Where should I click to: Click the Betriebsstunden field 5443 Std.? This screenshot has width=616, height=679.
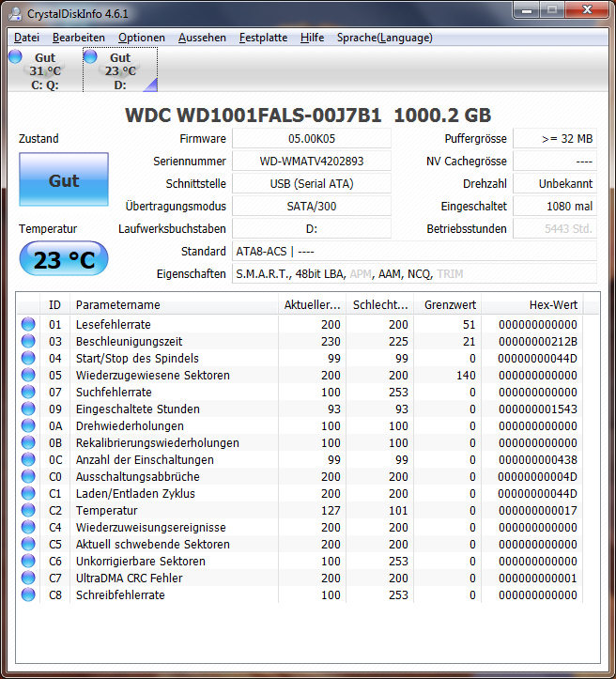(x=555, y=228)
